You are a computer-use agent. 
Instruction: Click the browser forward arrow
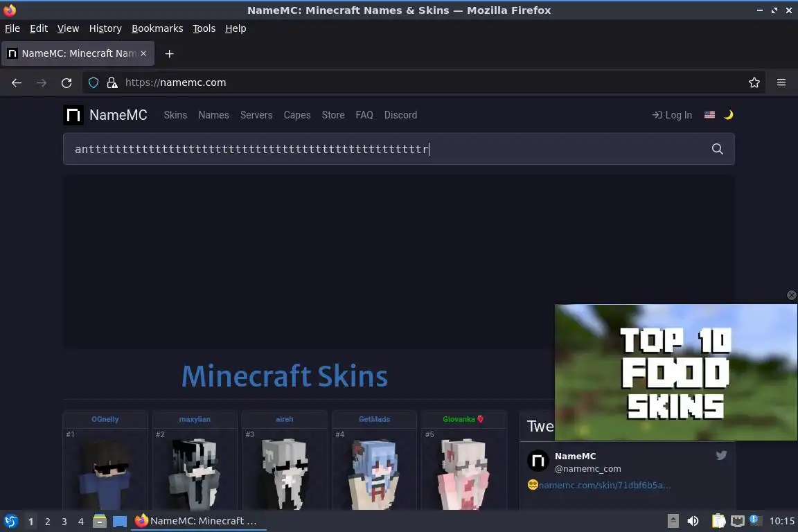42,82
